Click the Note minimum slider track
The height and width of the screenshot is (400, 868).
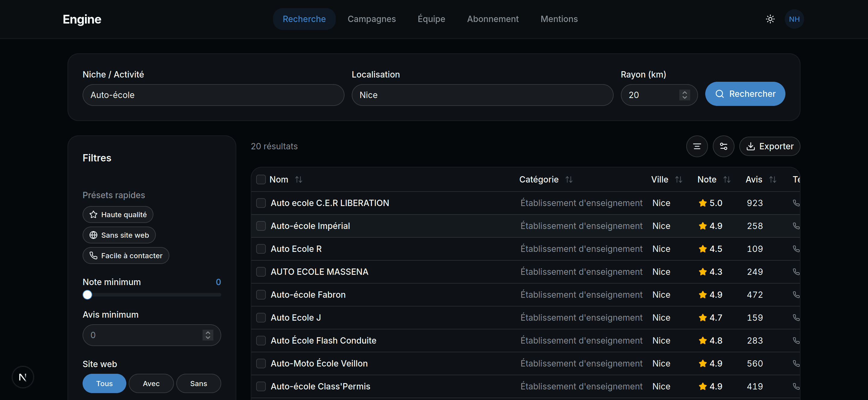[x=152, y=295]
